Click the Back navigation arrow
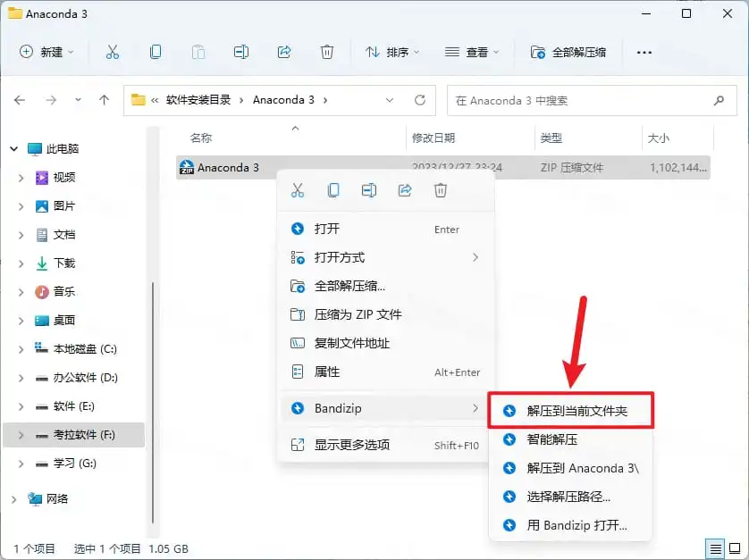This screenshot has width=749, height=560. (20, 100)
